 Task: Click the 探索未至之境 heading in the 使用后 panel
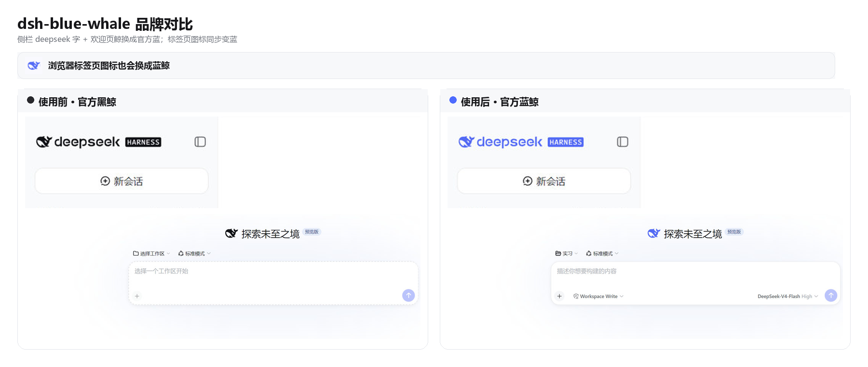[x=693, y=234]
